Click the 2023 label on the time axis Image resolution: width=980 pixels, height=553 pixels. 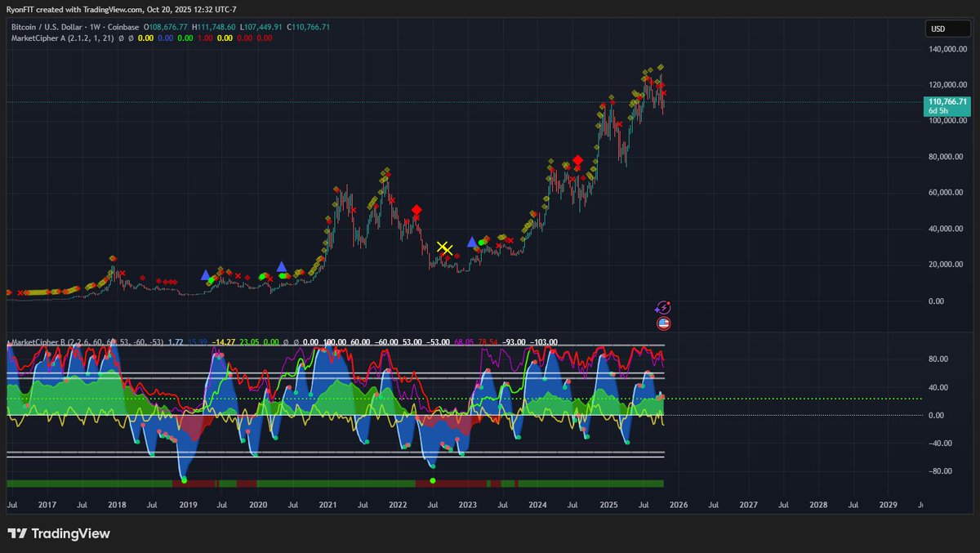tap(468, 506)
